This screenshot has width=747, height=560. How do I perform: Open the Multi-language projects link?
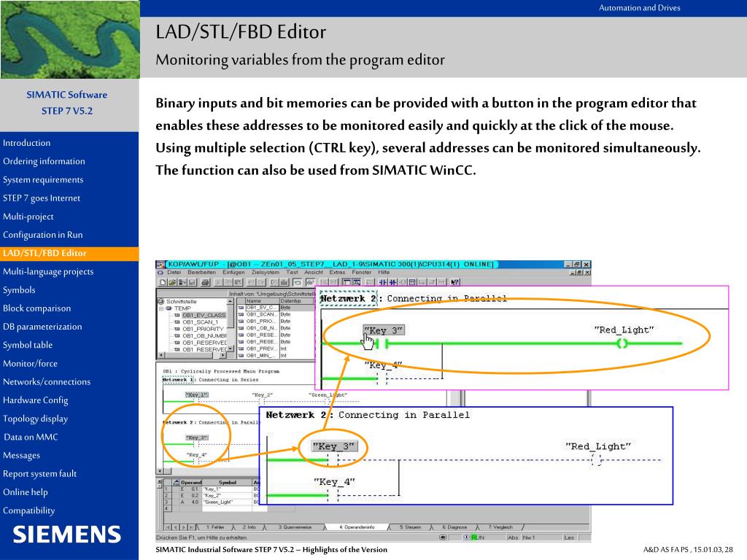pos(48,272)
